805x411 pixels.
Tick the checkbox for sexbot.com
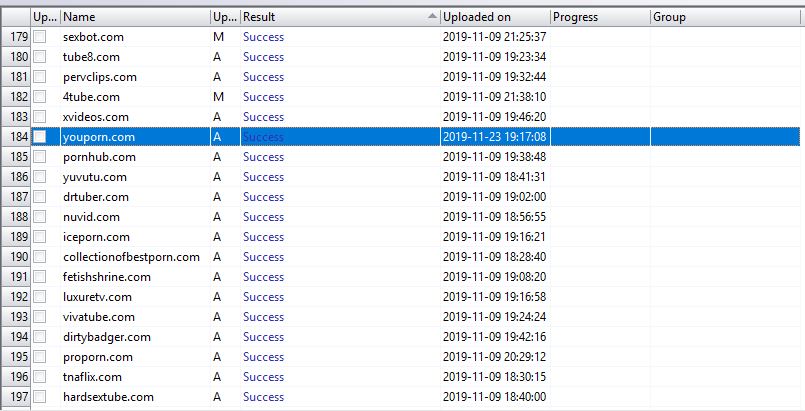[40, 37]
